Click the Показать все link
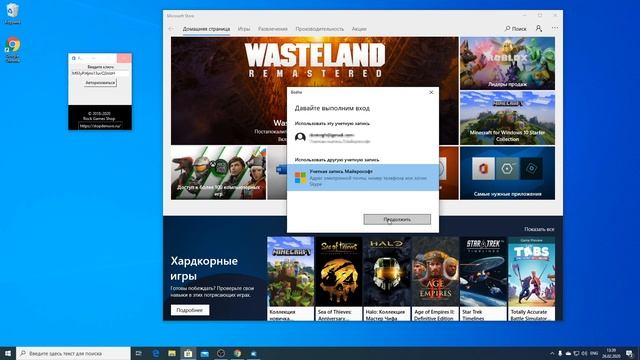 pos(539,229)
